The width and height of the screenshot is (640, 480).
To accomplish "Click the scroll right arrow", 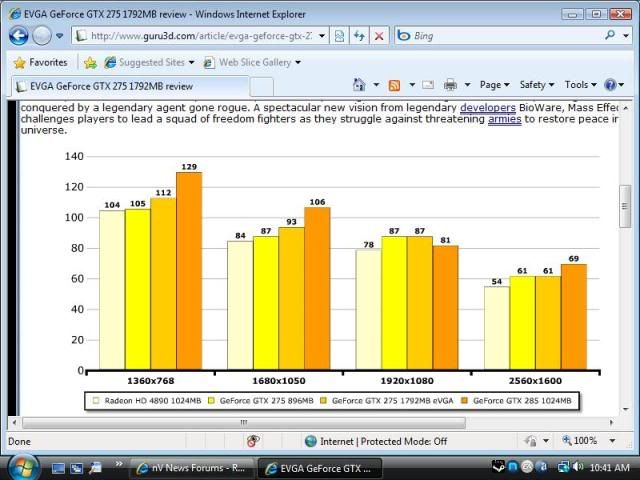I will pos(611,422).
